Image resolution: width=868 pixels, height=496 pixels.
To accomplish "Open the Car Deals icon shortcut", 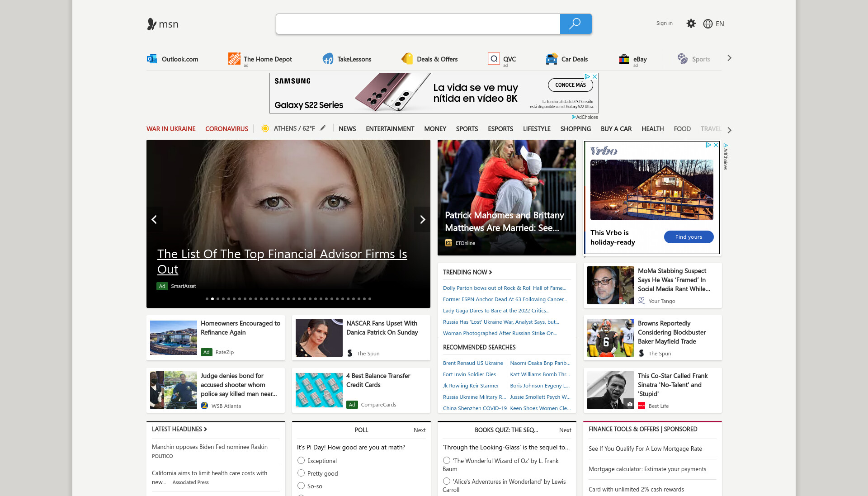I will (552, 59).
